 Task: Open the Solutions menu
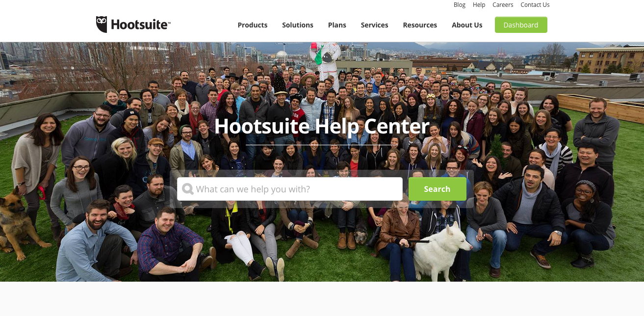(x=298, y=25)
